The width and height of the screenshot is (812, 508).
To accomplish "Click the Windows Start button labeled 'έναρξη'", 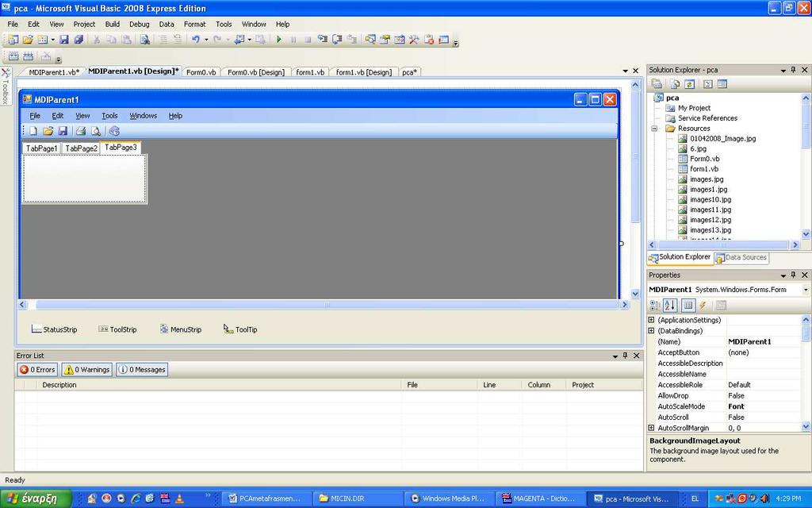I will (x=36, y=498).
